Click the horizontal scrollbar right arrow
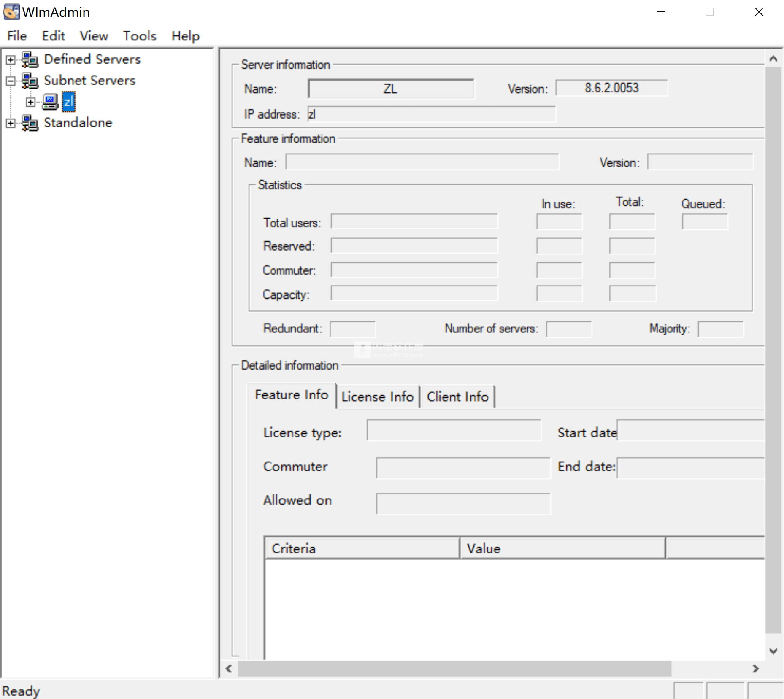784x699 pixels. (755, 669)
